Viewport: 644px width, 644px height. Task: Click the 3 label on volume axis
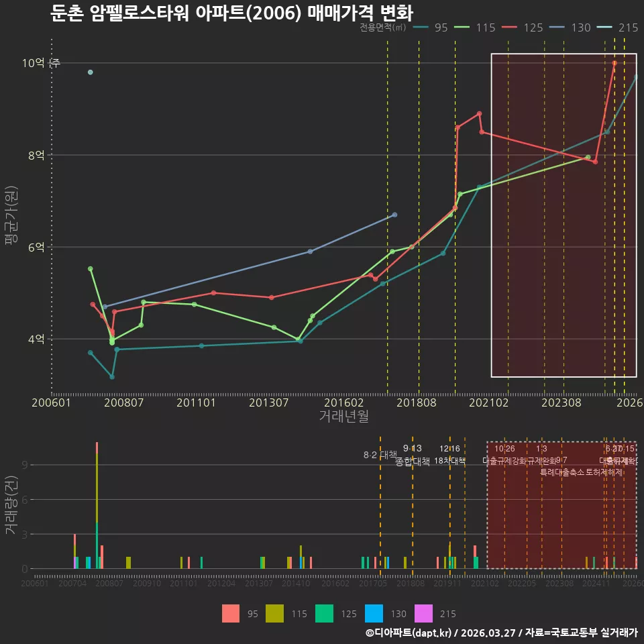(25, 535)
